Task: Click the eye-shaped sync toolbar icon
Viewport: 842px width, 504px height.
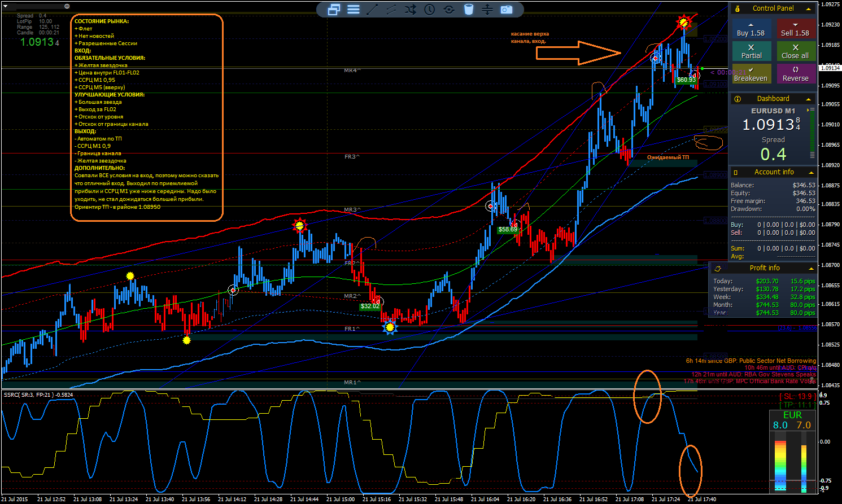Action: (449, 10)
